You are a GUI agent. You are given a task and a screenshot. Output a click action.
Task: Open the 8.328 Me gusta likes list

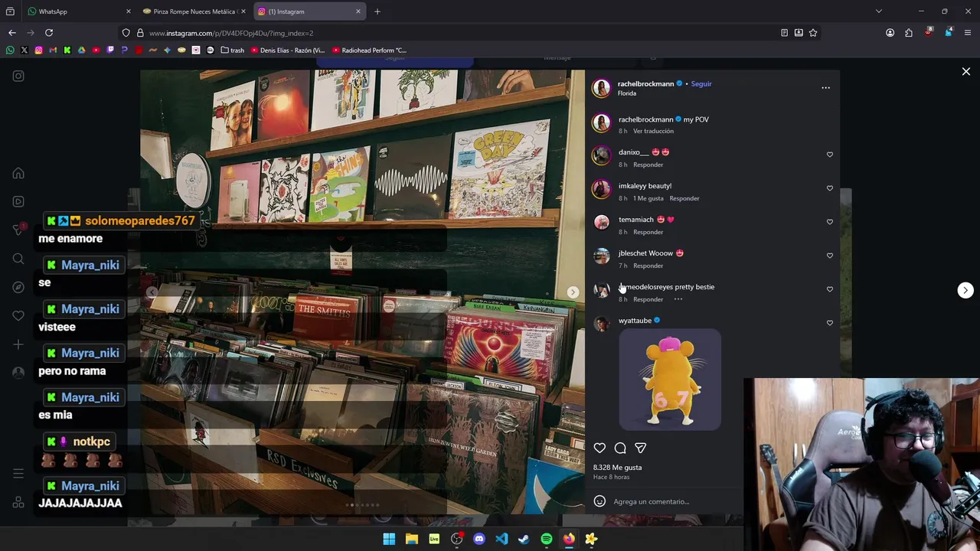(617, 468)
